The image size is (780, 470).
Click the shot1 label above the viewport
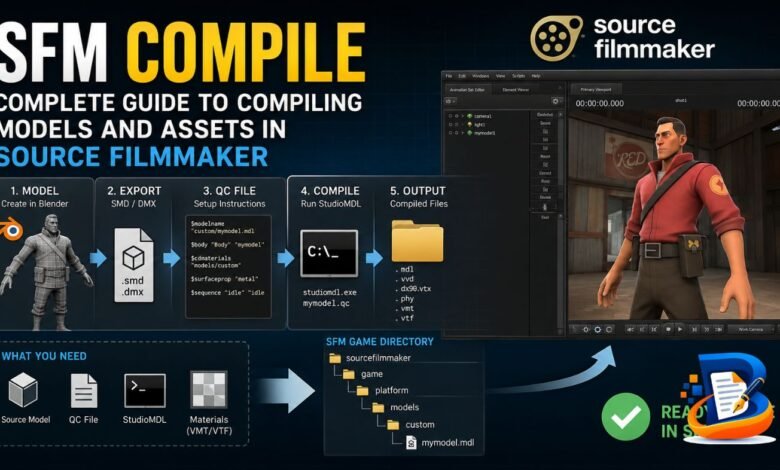pyautogui.click(x=681, y=100)
